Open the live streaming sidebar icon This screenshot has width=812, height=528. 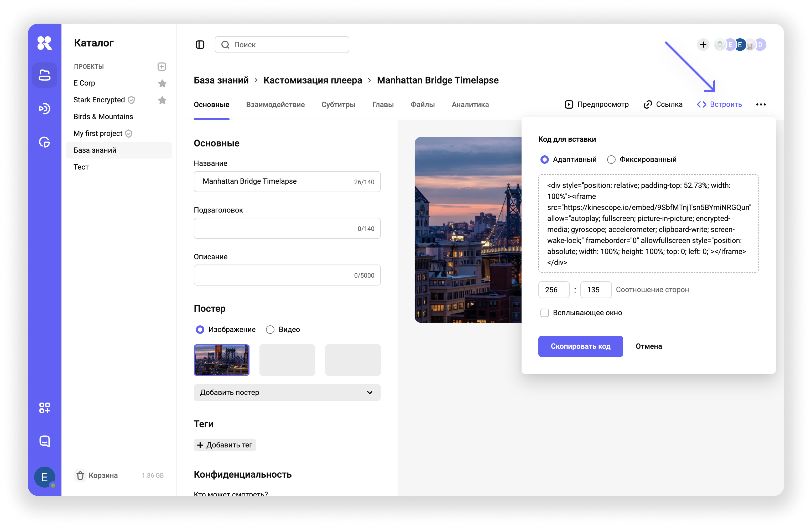45,108
